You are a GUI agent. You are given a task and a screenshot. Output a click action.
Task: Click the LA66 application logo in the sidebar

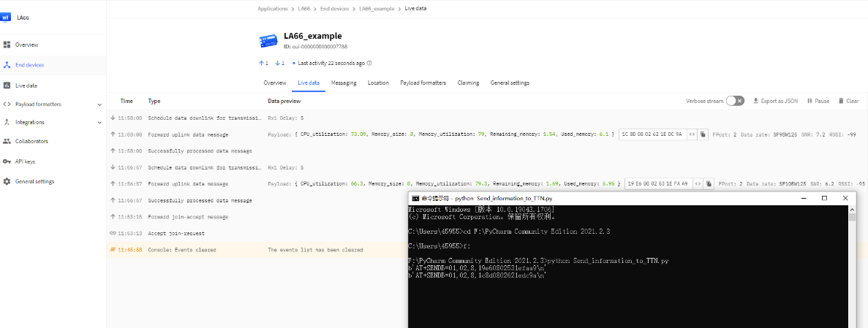tap(5, 17)
